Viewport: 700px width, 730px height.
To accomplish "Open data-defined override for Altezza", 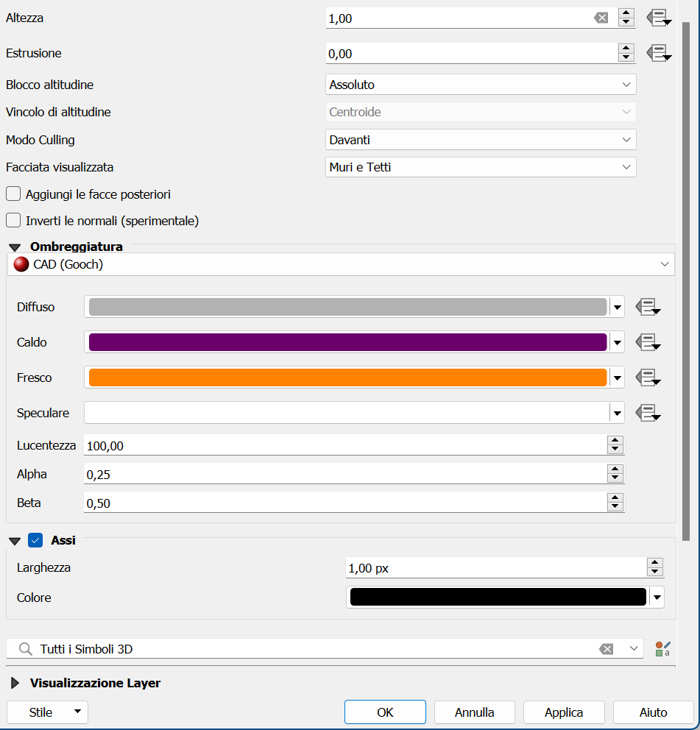I will pyautogui.click(x=659, y=18).
